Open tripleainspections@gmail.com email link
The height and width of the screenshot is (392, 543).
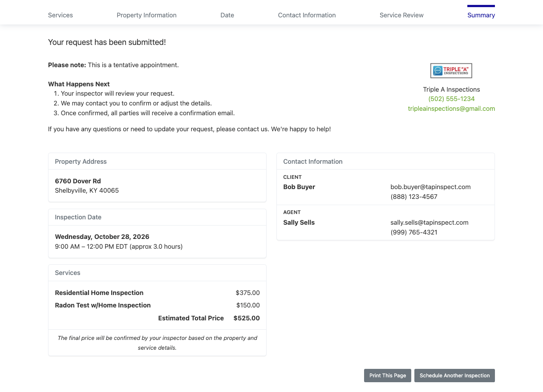click(x=451, y=109)
